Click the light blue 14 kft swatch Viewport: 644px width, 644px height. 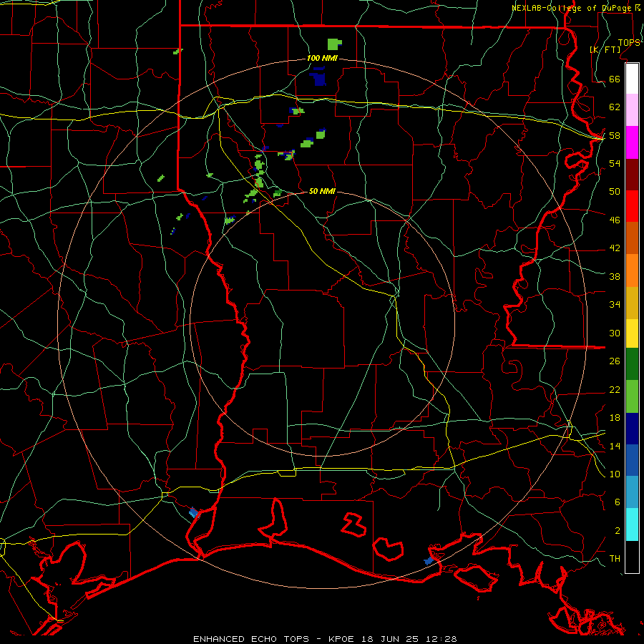632,492
